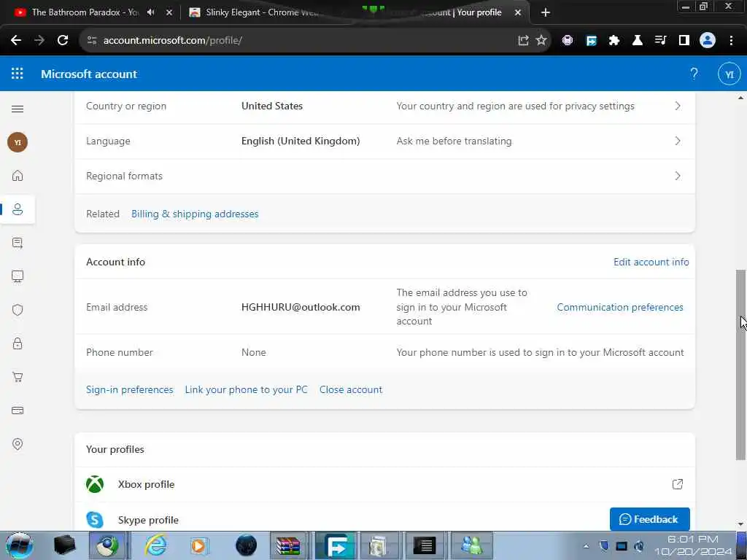Open a new browser tab
The image size is (747, 560).
pyautogui.click(x=546, y=12)
